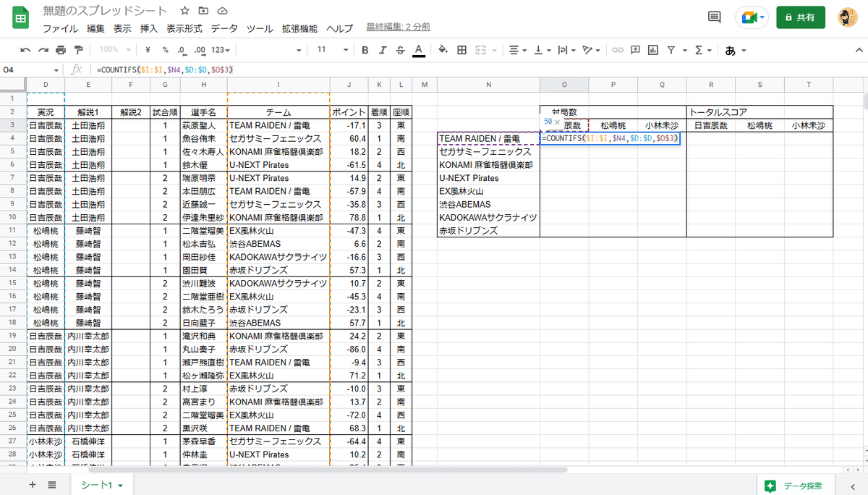Open text rotation dropdown
868x495 pixels.
591,50
